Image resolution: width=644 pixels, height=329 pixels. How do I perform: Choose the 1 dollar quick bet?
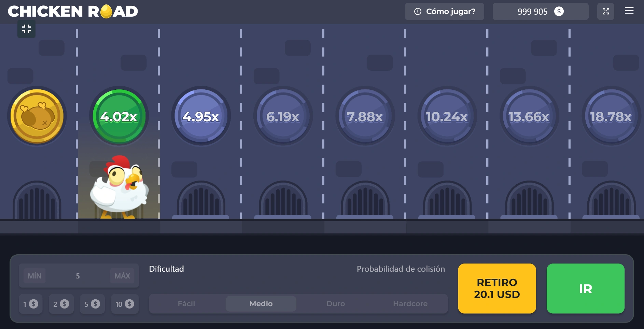(31, 304)
